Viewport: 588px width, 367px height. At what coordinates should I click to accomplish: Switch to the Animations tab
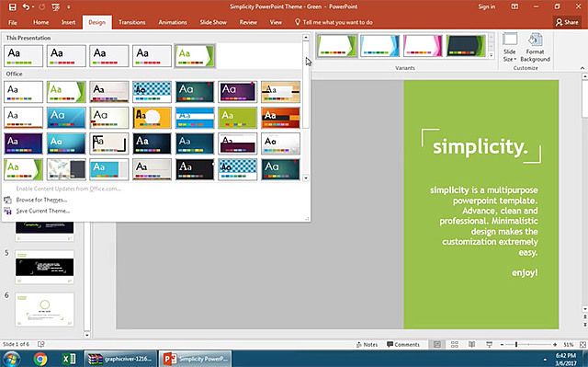(172, 22)
